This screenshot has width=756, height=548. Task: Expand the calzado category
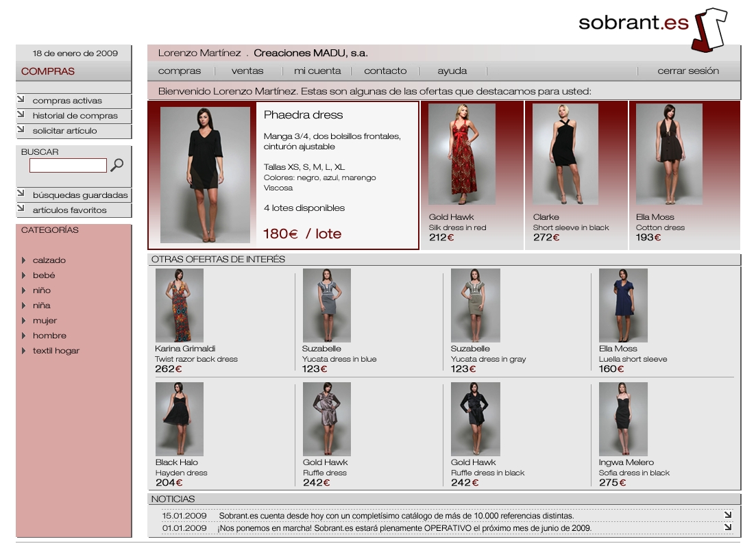point(23,260)
